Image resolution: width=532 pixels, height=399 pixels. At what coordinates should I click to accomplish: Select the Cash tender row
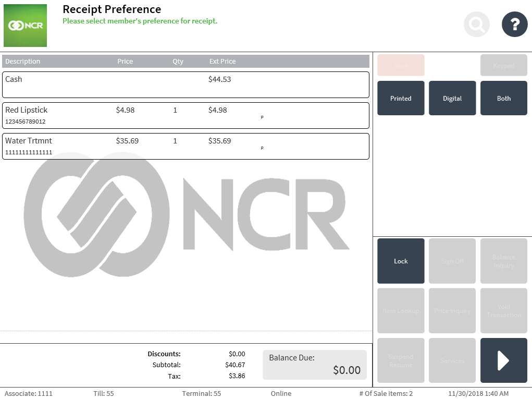point(185,84)
